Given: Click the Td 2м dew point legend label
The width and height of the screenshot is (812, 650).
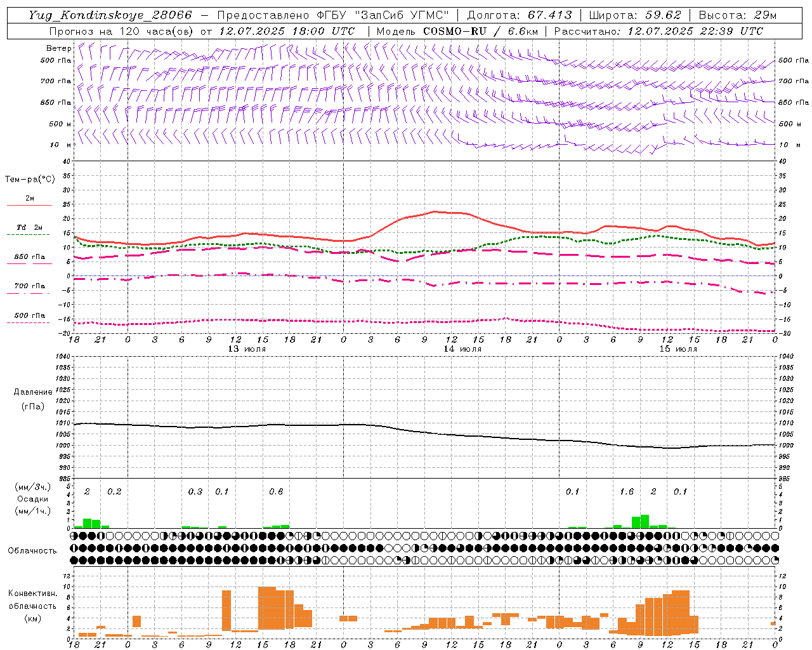Looking at the screenshot, I should point(29,227).
